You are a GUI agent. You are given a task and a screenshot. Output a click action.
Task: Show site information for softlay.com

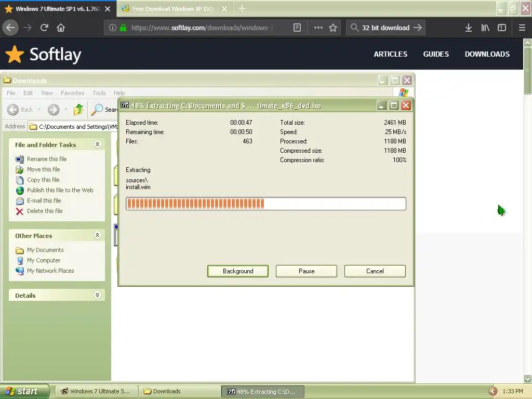113,28
